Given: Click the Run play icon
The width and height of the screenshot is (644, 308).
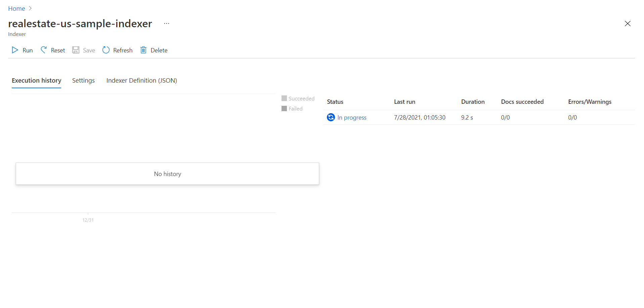Looking at the screenshot, I should point(15,50).
